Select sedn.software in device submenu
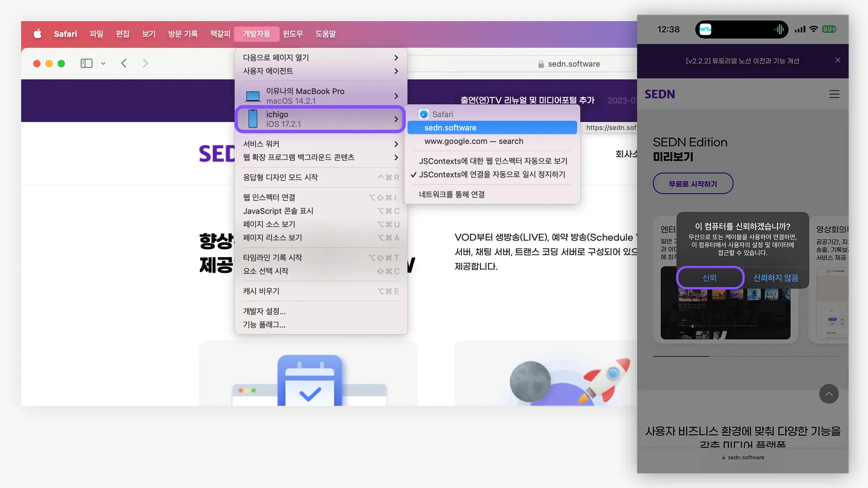868x488 pixels. (492, 128)
